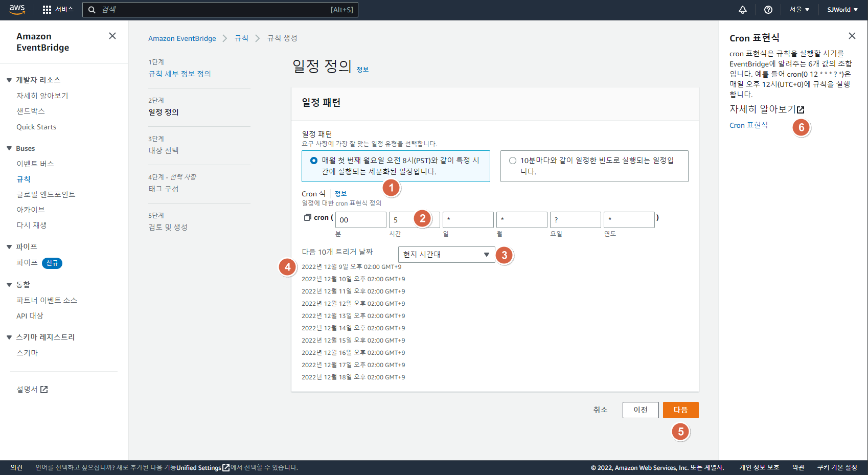Open the Cron 표현식 help link
This screenshot has height=475, width=868.
point(748,125)
